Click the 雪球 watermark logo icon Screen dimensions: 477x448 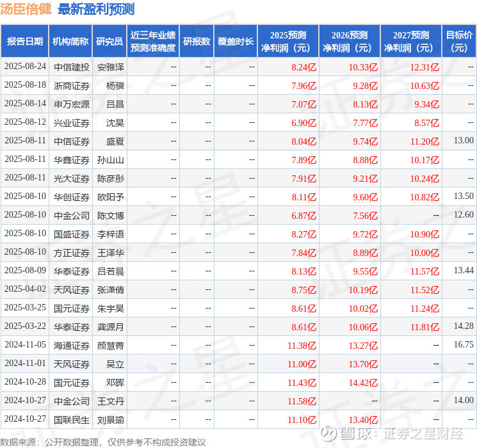tap(328, 433)
